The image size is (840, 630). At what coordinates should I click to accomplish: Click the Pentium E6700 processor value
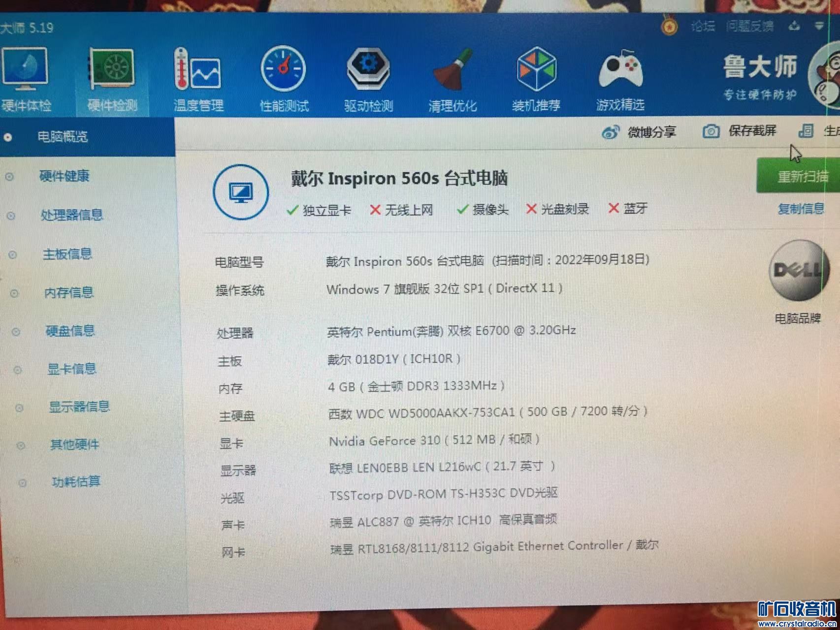click(x=452, y=331)
